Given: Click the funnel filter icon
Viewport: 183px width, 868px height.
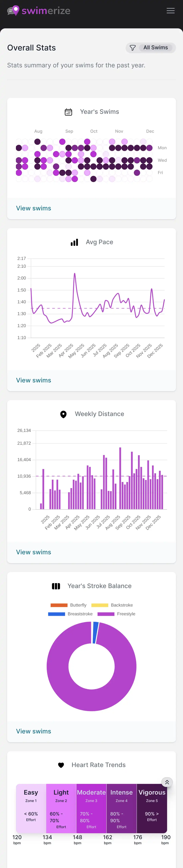Looking at the screenshot, I should pyautogui.click(x=132, y=47).
